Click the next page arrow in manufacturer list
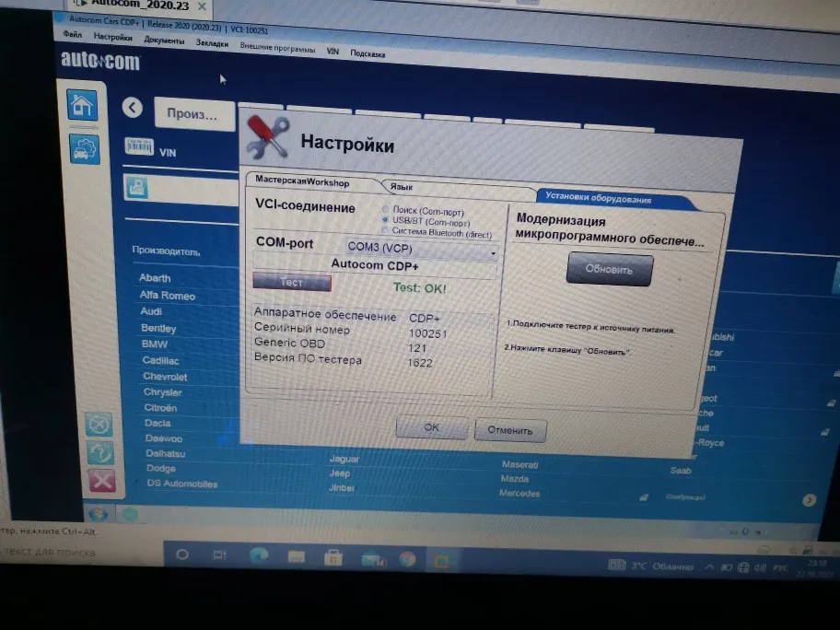Image resolution: width=840 pixels, height=630 pixels. (809, 500)
